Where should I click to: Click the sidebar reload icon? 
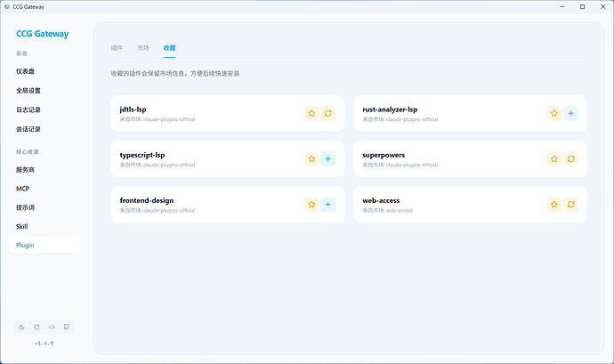(36, 328)
